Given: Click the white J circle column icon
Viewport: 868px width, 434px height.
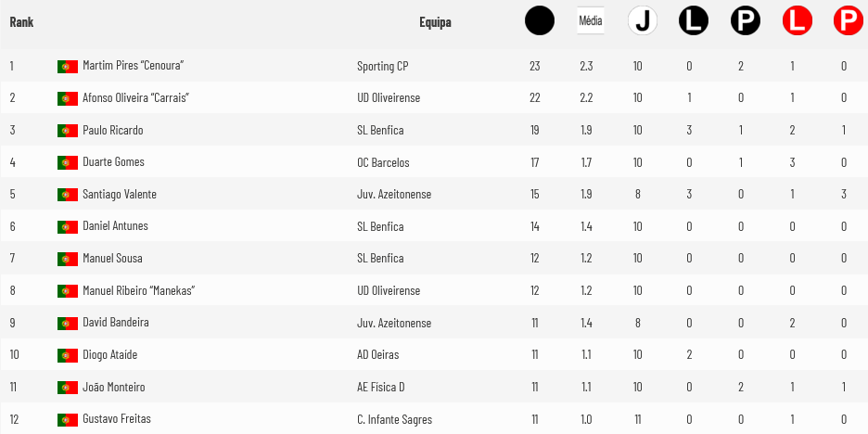Looking at the screenshot, I should point(642,21).
